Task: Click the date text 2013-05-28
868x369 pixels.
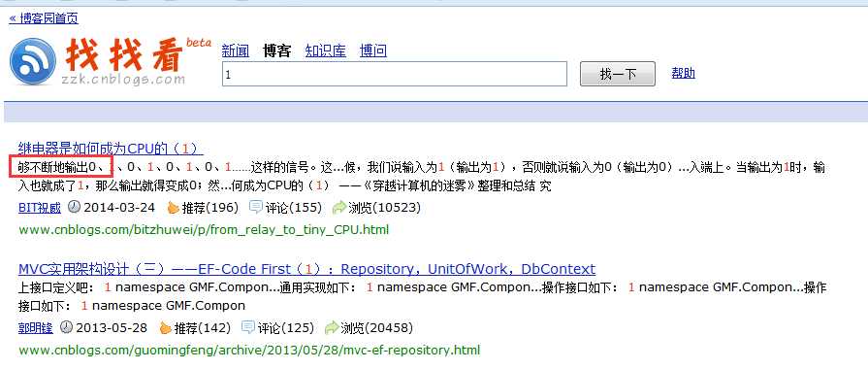Action: click(x=112, y=328)
